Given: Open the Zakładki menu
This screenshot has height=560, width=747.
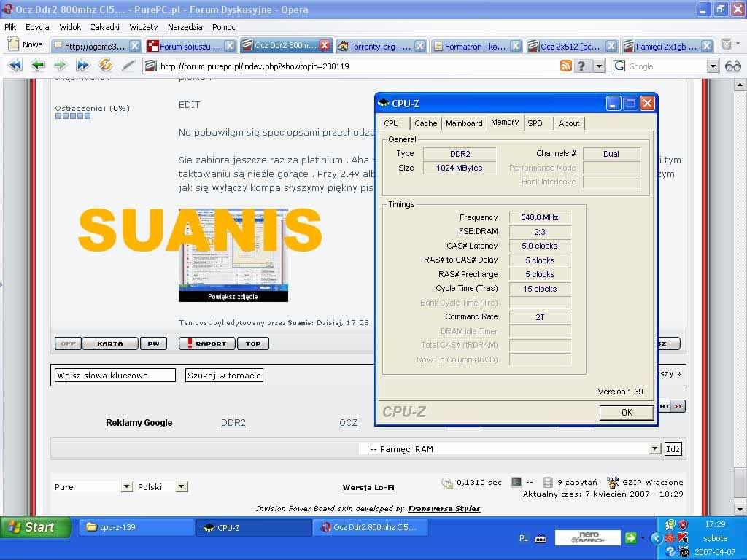Looking at the screenshot, I should (x=105, y=27).
